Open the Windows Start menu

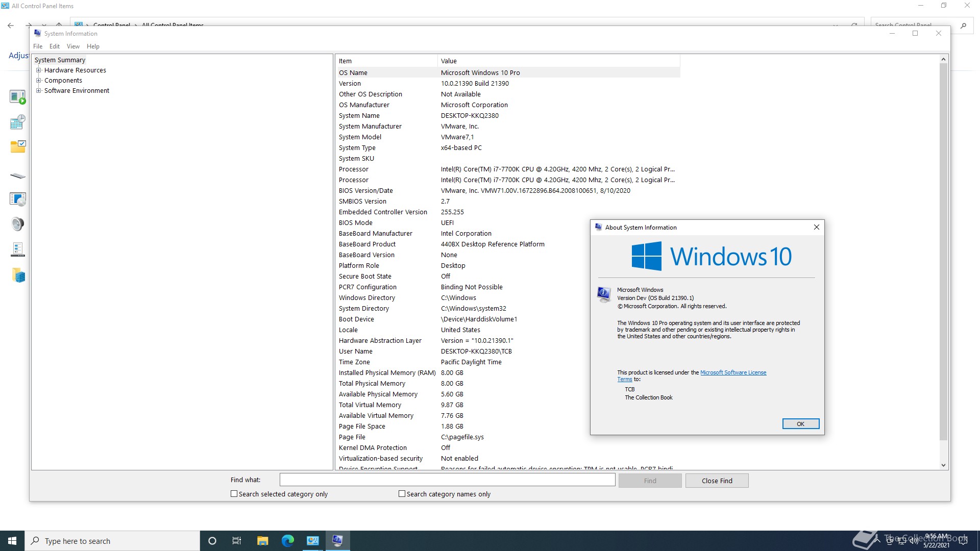point(12,541)
